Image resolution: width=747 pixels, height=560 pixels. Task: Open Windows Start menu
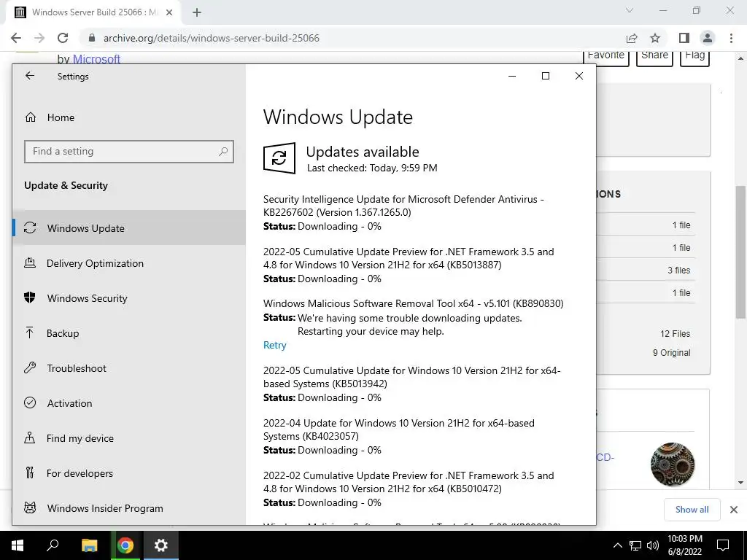(x=18, y=545)
